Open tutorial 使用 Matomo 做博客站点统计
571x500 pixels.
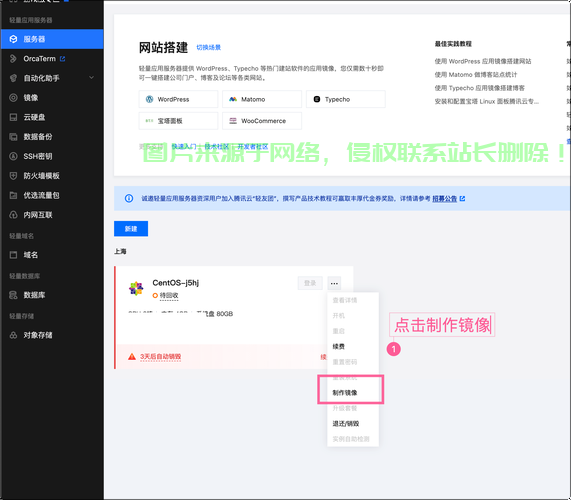[x=476, y=75]
